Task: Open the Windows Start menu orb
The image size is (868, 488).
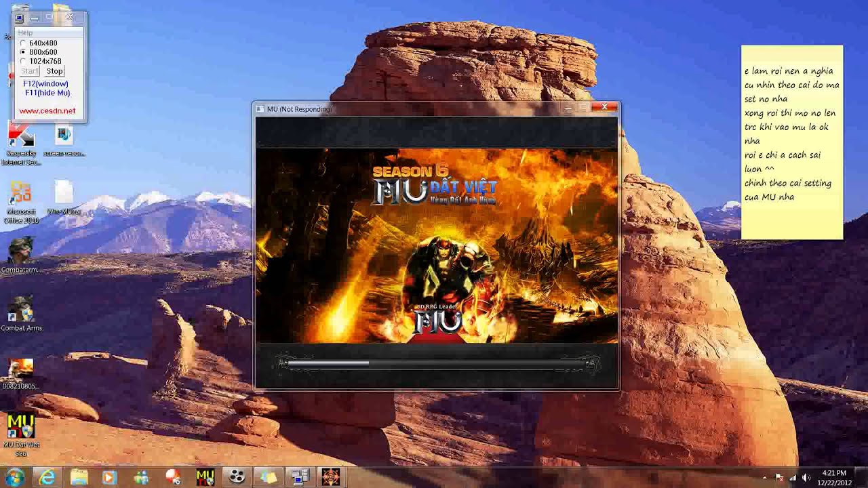Action: tap(15, 477)
